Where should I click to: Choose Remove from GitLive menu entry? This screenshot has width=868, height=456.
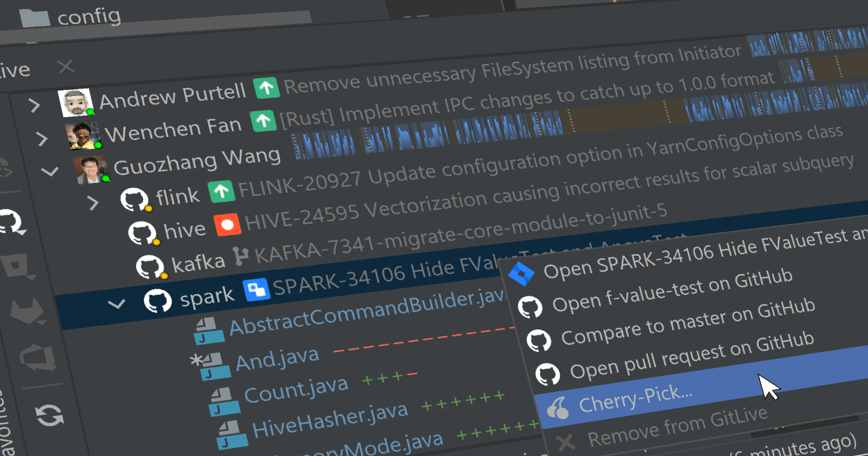677,427
